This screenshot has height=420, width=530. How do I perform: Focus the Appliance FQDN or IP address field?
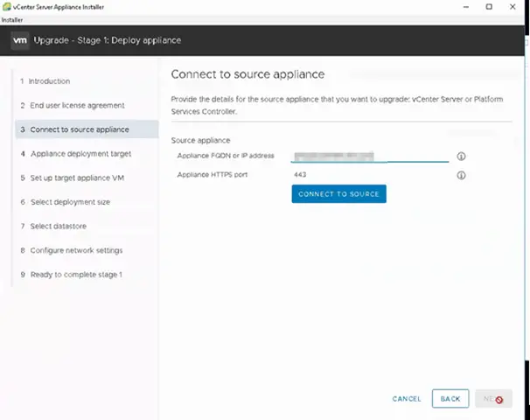(370, 157)
